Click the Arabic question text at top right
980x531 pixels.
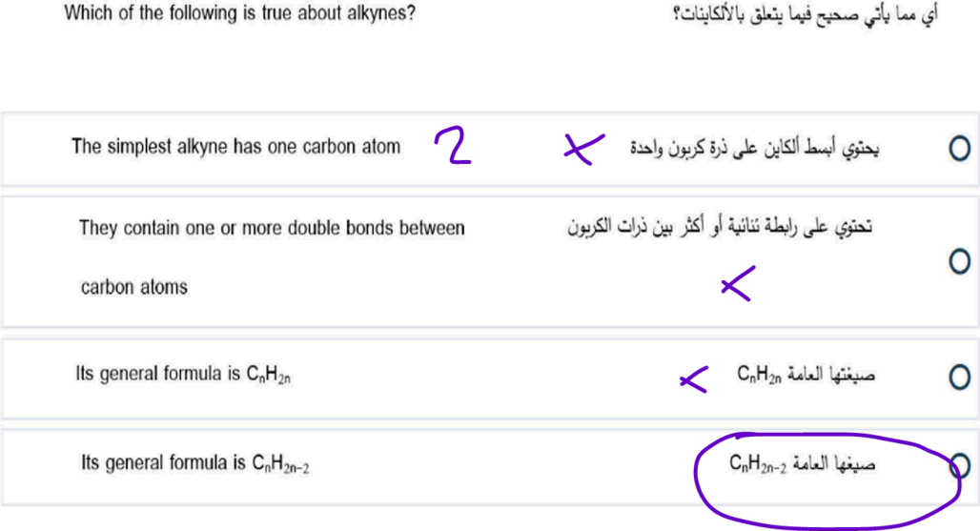(x=805, y=14)
